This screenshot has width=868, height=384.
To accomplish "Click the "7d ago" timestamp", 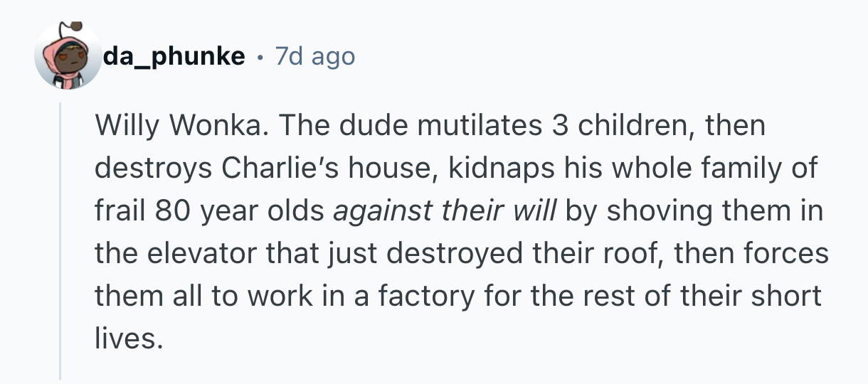I will coord(314,56).
